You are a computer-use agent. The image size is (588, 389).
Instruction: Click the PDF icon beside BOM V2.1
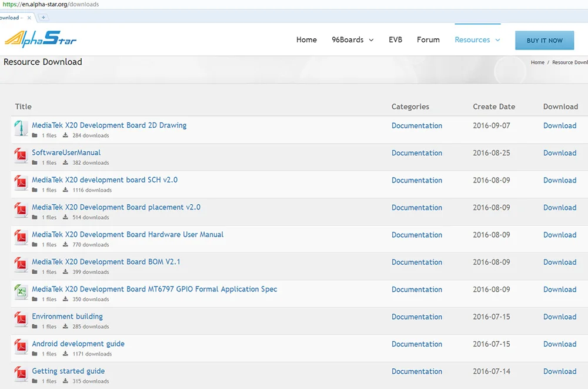pos(21,265)
